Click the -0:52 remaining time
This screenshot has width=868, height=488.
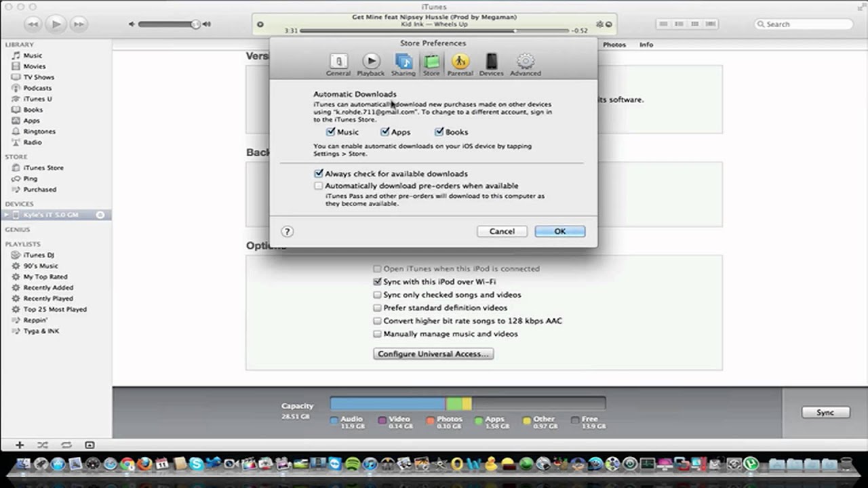click(x=580, y=31)
